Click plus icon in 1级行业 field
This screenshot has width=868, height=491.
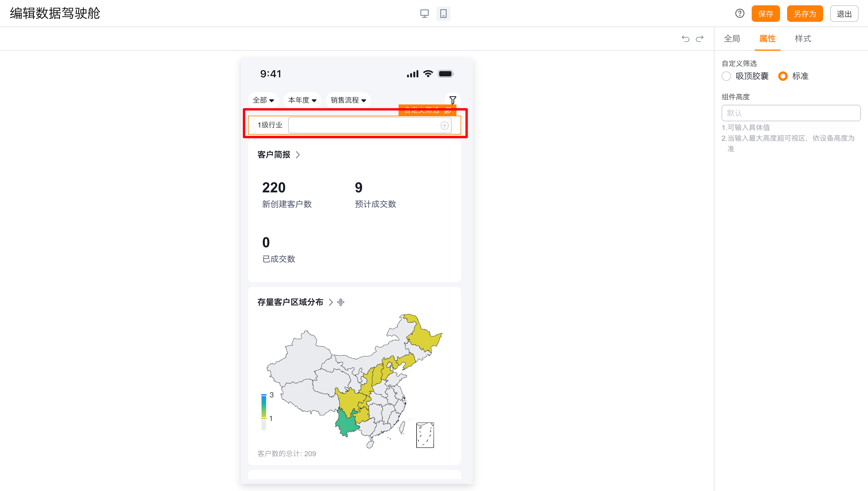tap(444, 125)
